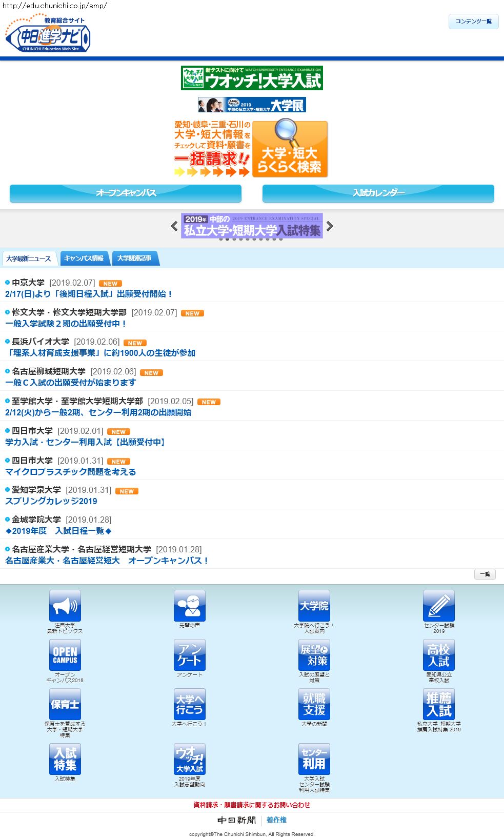
Task: Switch to the キャンパス情報 tab
Action: [84, 258]
